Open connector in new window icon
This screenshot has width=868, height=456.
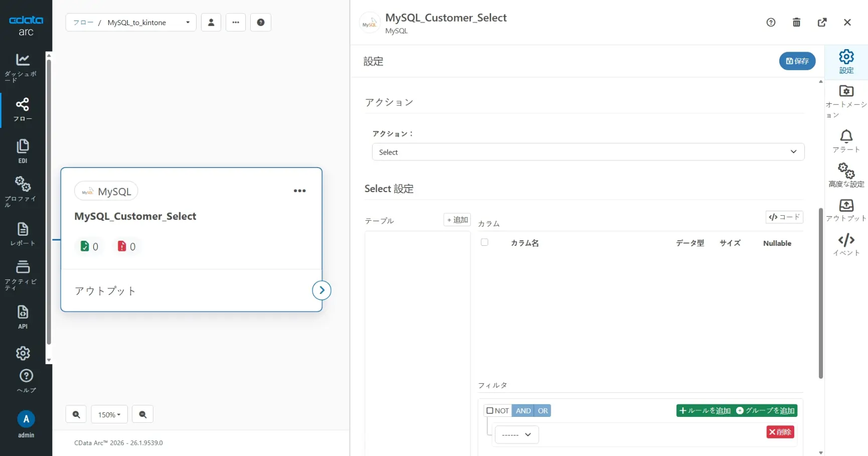tap(822, 23)
